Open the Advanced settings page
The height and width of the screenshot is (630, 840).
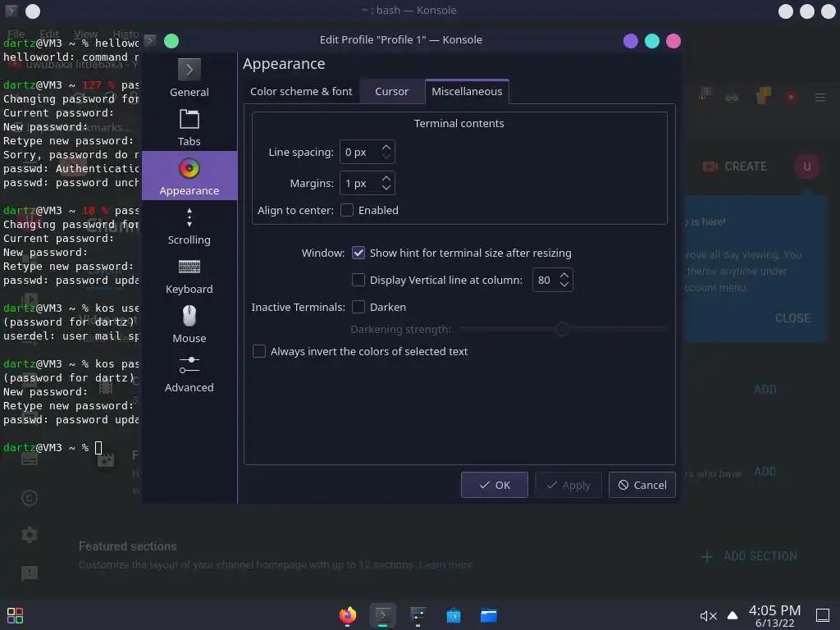(189, 373)
